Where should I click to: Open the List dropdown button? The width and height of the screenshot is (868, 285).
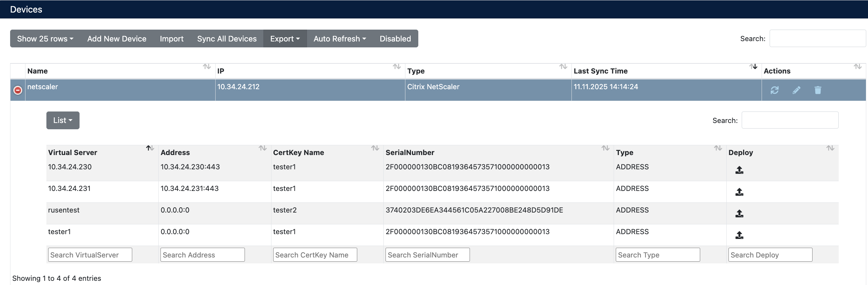[63, 120]
